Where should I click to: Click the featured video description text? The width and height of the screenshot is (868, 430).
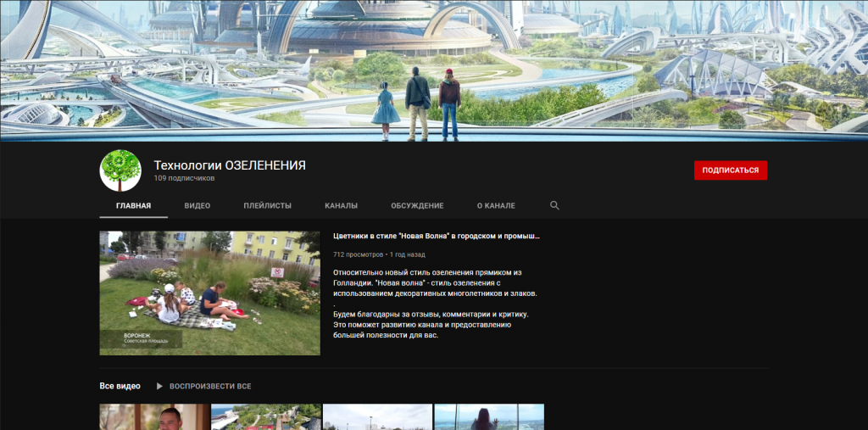coord(436,303)
